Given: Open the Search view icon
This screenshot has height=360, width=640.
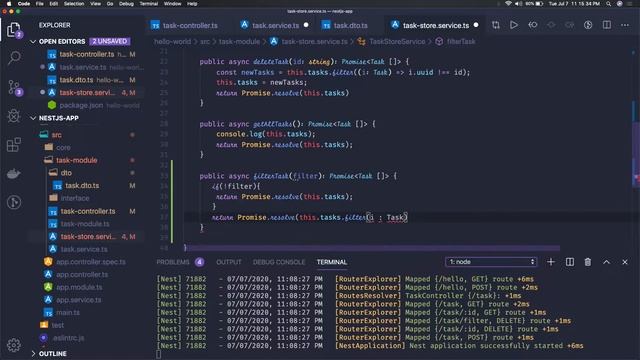Looking at the screenshot, I should point(14,58).
